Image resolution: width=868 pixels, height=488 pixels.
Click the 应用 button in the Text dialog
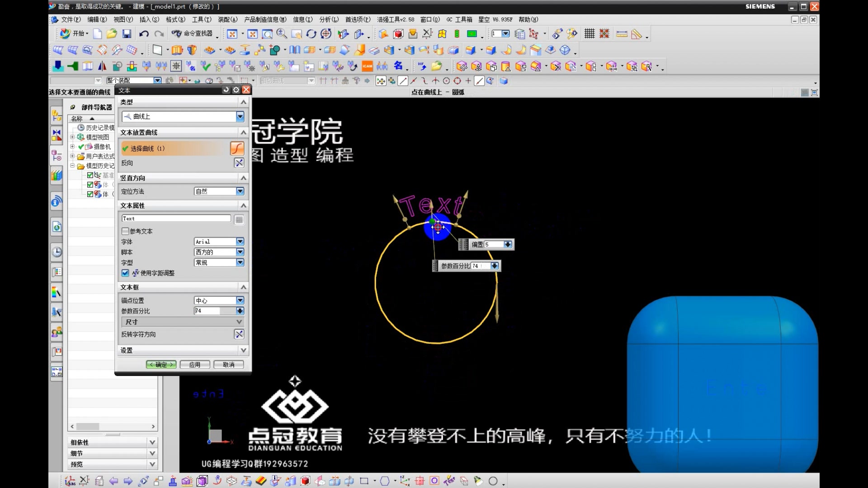point(194,364)
